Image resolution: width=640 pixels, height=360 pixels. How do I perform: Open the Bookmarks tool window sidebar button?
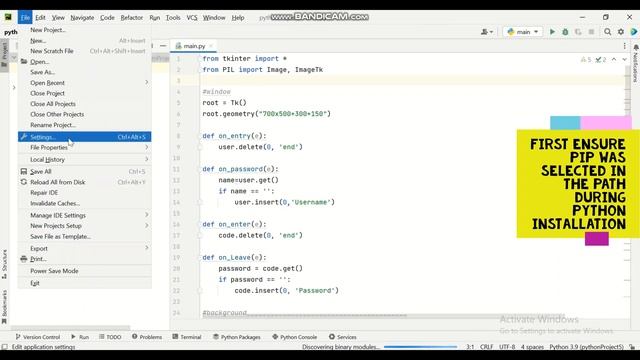[x=4, y=307]
